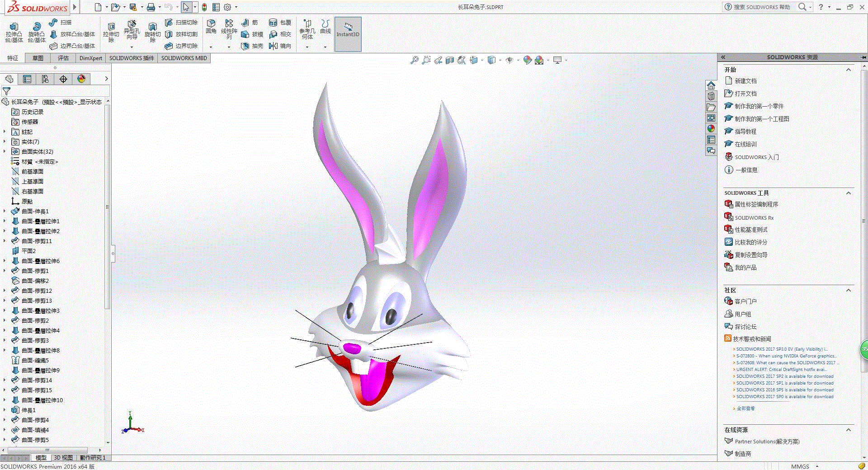Click the feature tree filter funnel icon
The height and width of the screenshot is (470, 868).
pos(6,91)
